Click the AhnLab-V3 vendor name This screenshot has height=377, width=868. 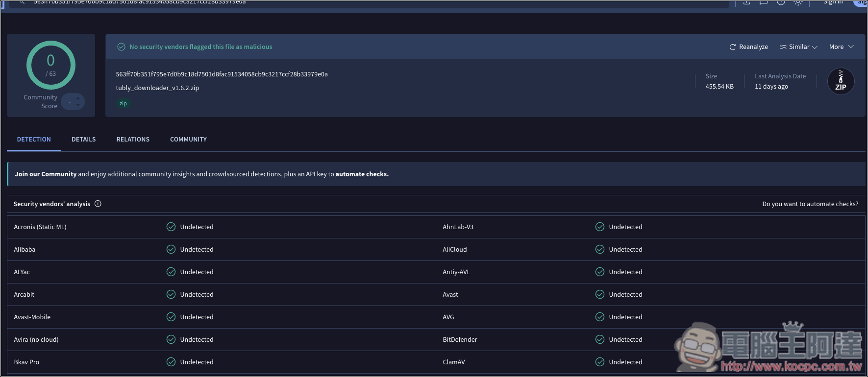click(458, 227)
